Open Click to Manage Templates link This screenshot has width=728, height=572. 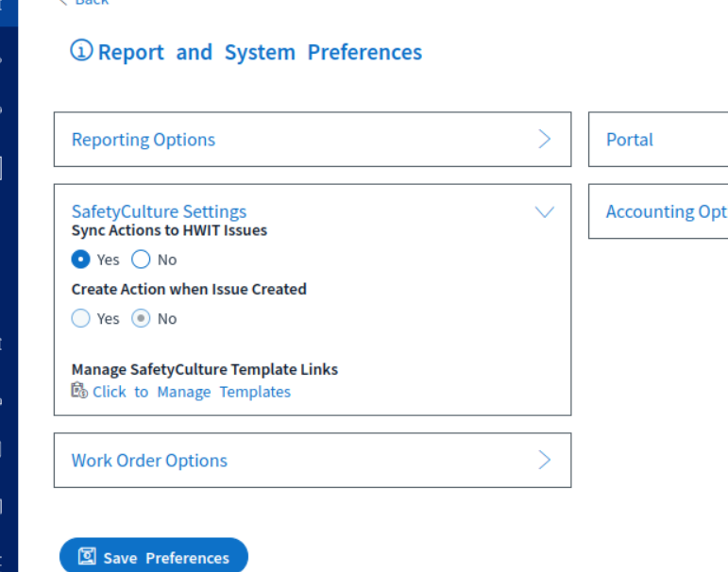192,392
